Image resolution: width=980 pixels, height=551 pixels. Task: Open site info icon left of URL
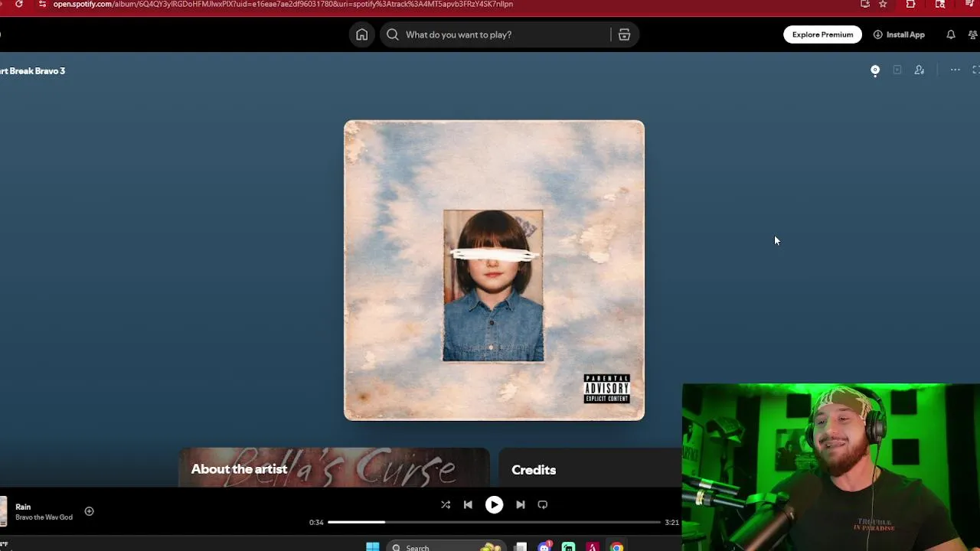(x=41, y=4)
